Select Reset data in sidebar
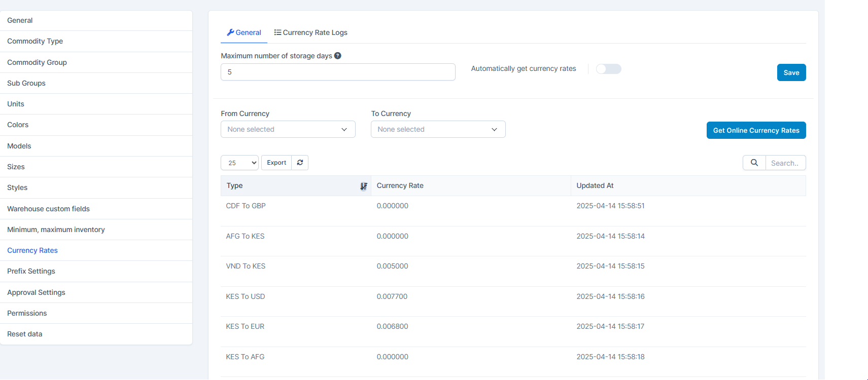868x380 pixels. 25,334
